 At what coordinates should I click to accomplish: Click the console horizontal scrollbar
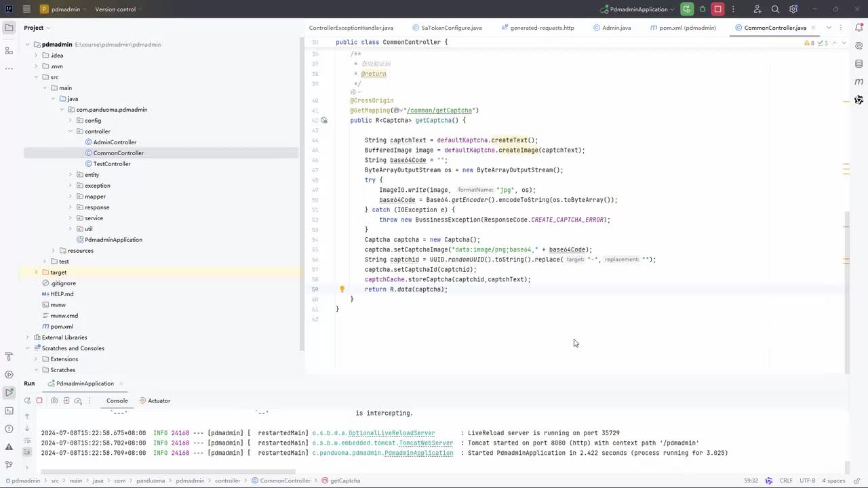pos(168,472)
